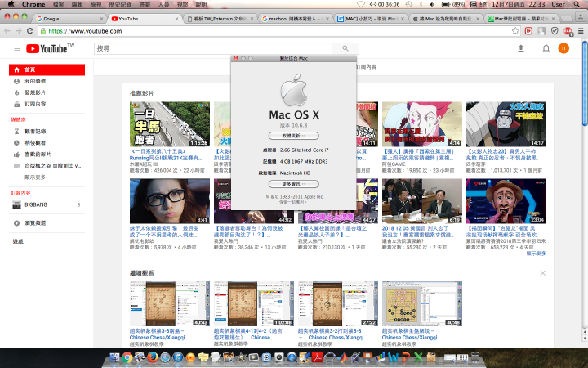Open the 2018 12 05 黃國昌 video title
This screenshot has height=368, width=588.
(418, 231)
